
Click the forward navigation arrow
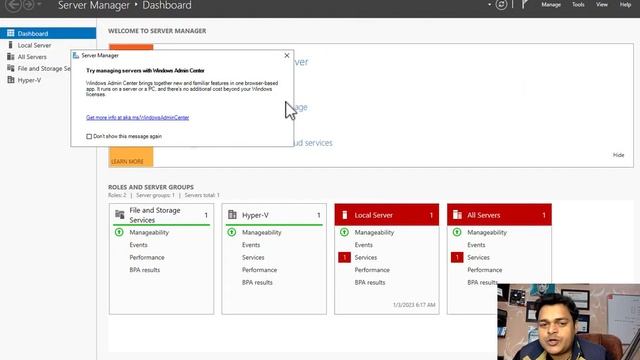click(29, 5)
